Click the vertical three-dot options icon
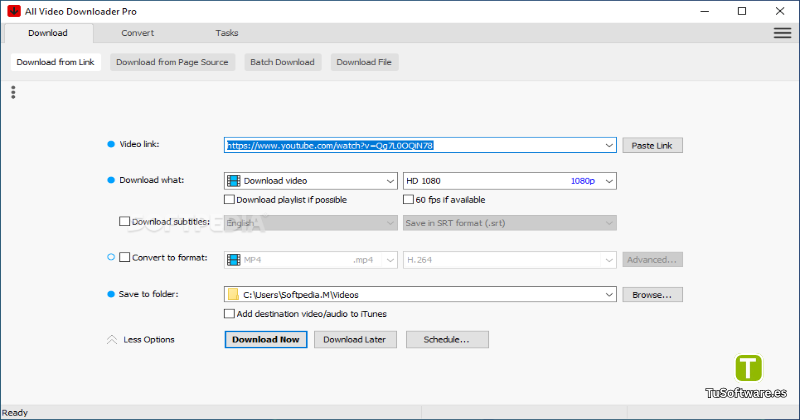This screenshot has width=800, height=420. point(13,92)
